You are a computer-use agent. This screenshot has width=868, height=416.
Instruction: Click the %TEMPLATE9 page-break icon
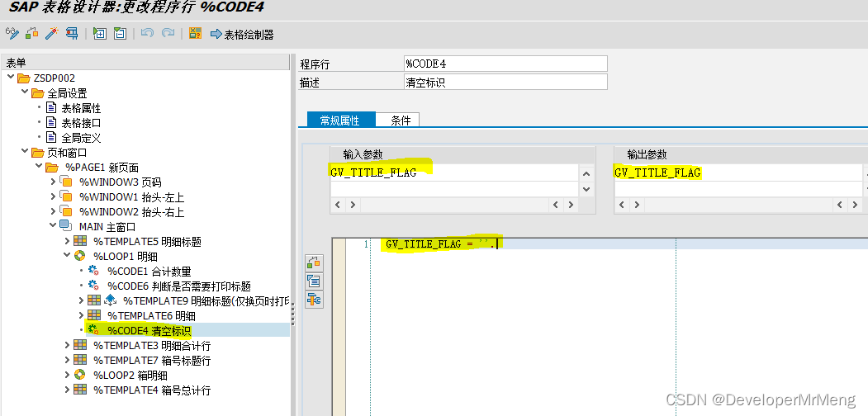[x=110, y=300]
